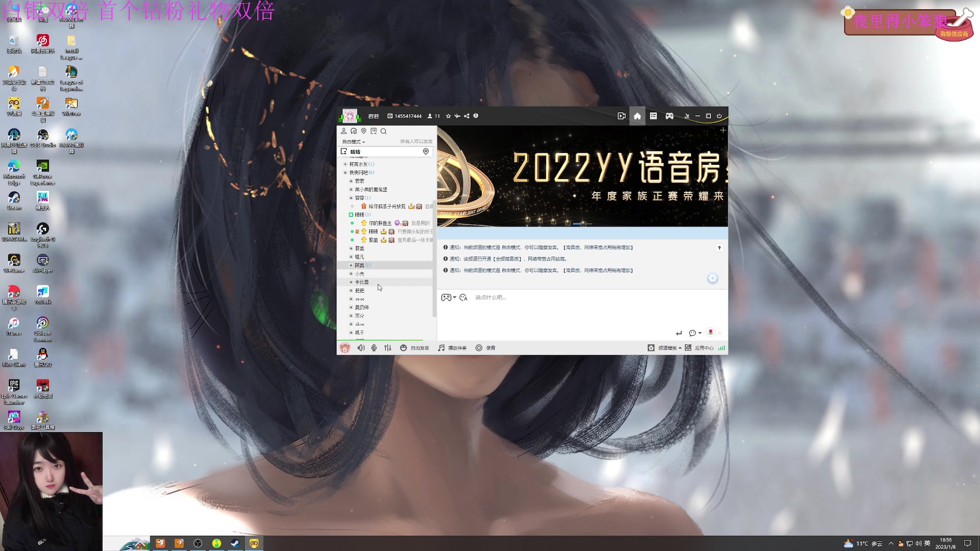The height and width of the screenshot is (551, 980).
Task: Click the Steam icon in Windows taskbar
Action: (235, 543)
